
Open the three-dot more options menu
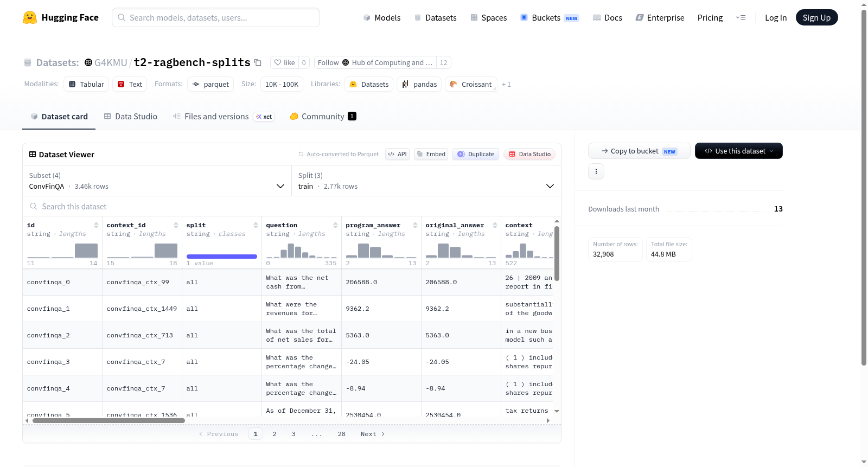point(596,171)
